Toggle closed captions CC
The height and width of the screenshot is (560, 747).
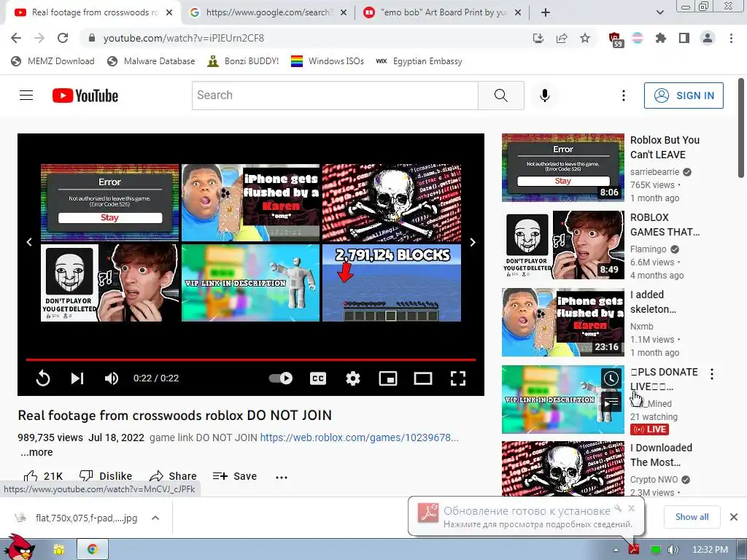coord(318,378)
